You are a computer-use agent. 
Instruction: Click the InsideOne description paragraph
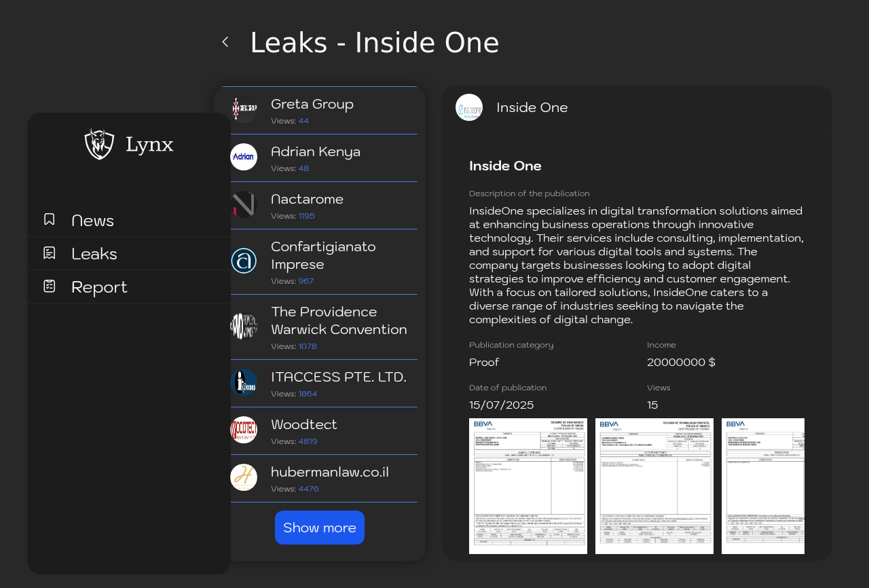tap(636, 265)
